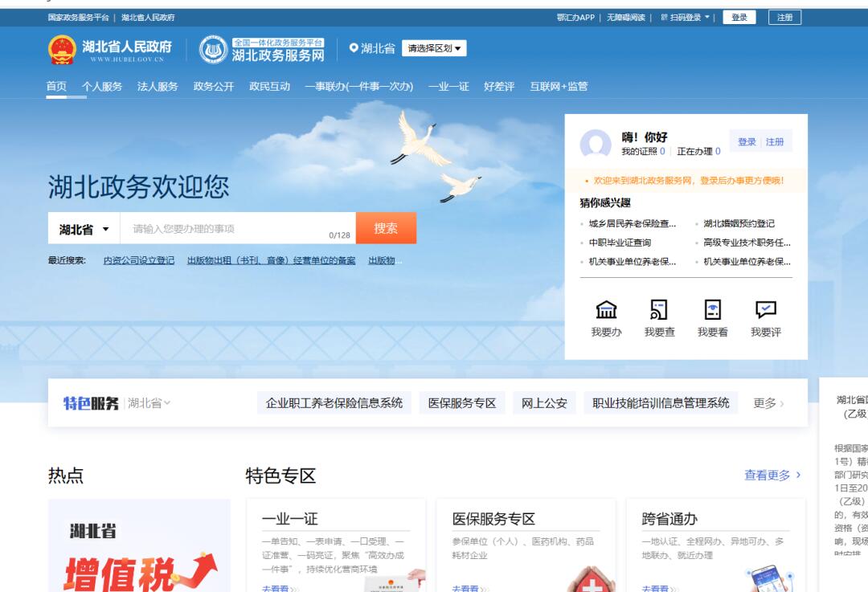Click the location pin icon beside 湖北省
Screen dimensions: 868x592
pos(354,48)
